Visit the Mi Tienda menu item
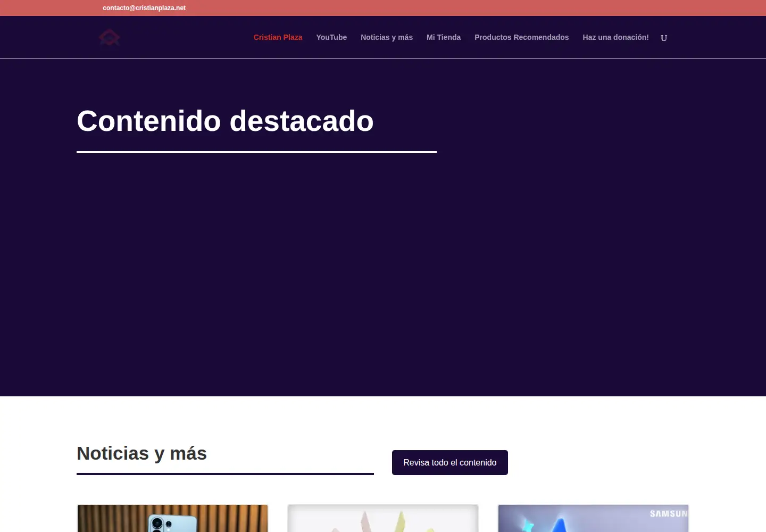Image resolution: width=766 pixels, height=532 pixels. [x=444, y=37]
